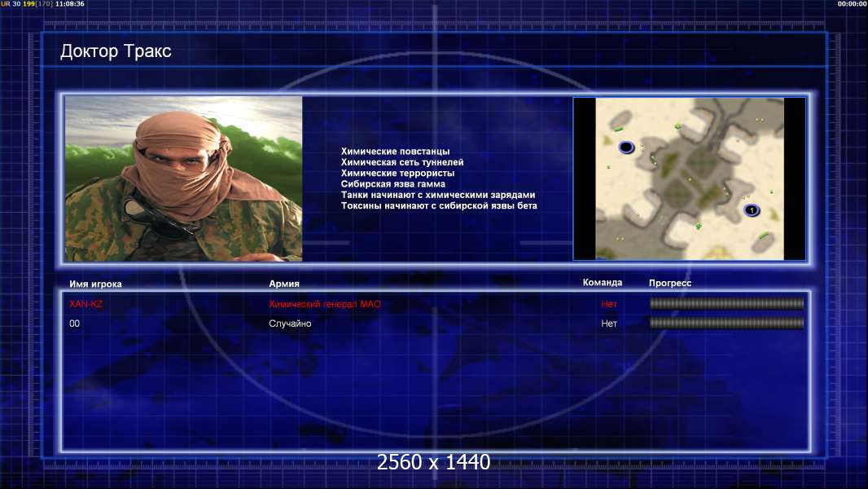This screenshot has height=489, width=868.
Task: Click the Команда column header
Action: (x=603, y=283)
